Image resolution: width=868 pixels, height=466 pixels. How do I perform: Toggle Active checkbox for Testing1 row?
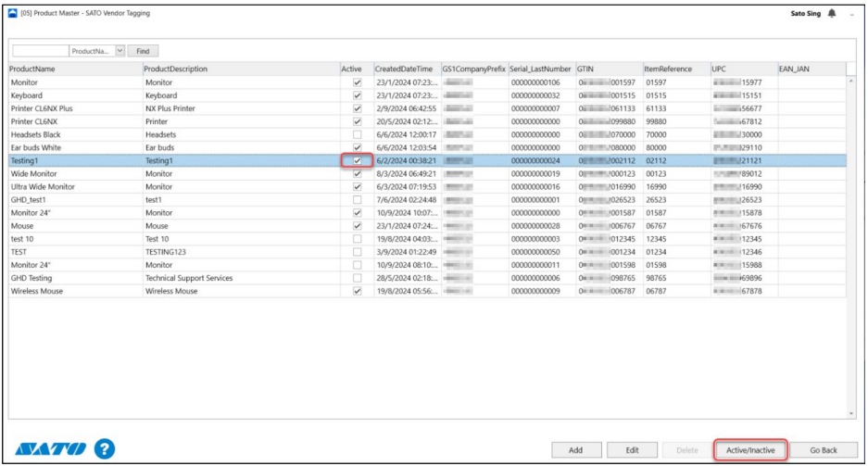[357, 160]
